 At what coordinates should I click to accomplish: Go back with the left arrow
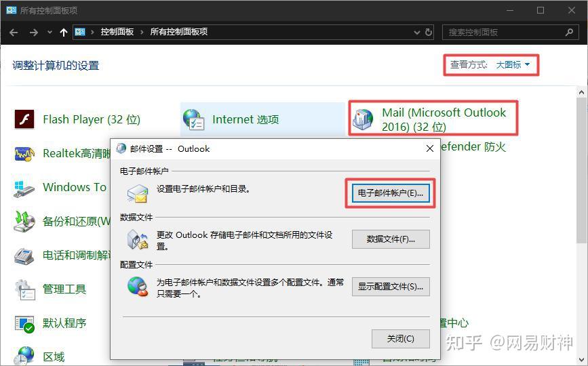[x=14, y=33]
